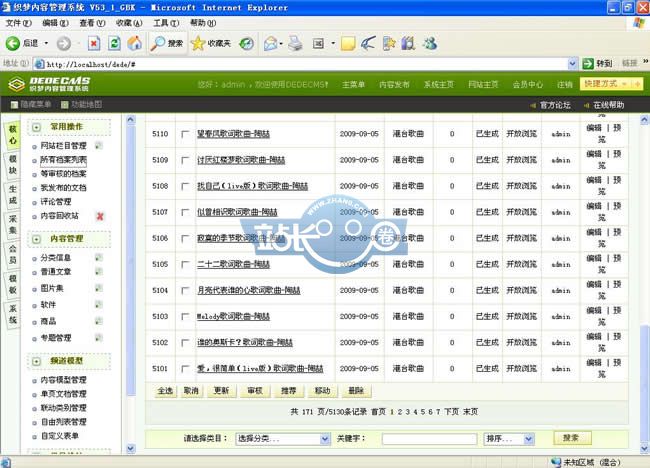The width and height of the screenshot is (650, 468).
Task: Click the 官方论坛 link
Action: (555, 105)
